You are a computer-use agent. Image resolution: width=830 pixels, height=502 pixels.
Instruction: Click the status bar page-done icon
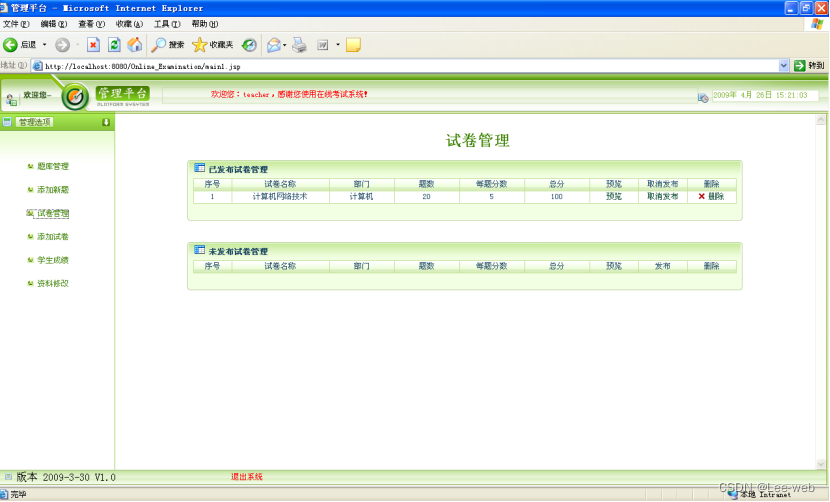coord(4,494)
